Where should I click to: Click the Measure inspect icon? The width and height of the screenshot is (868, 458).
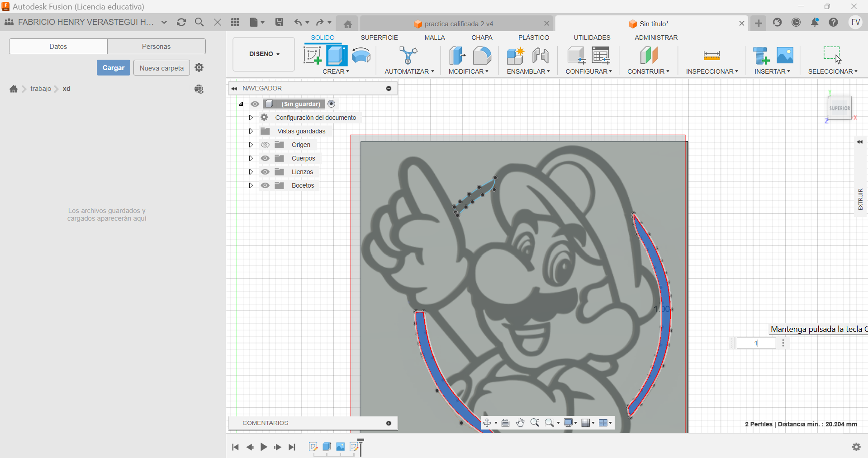pyautogui.click(x=711, y=56)
